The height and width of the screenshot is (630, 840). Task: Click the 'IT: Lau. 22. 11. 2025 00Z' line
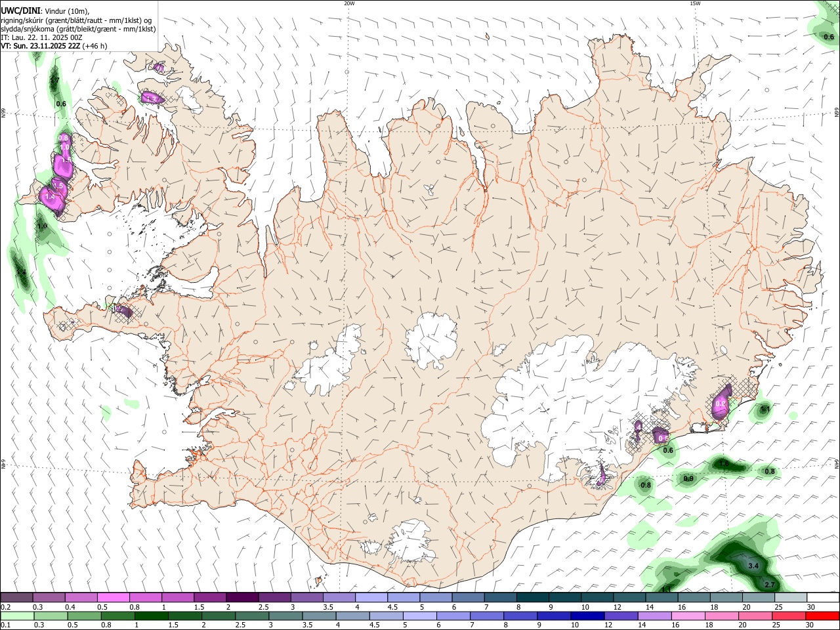click(42, 37)
